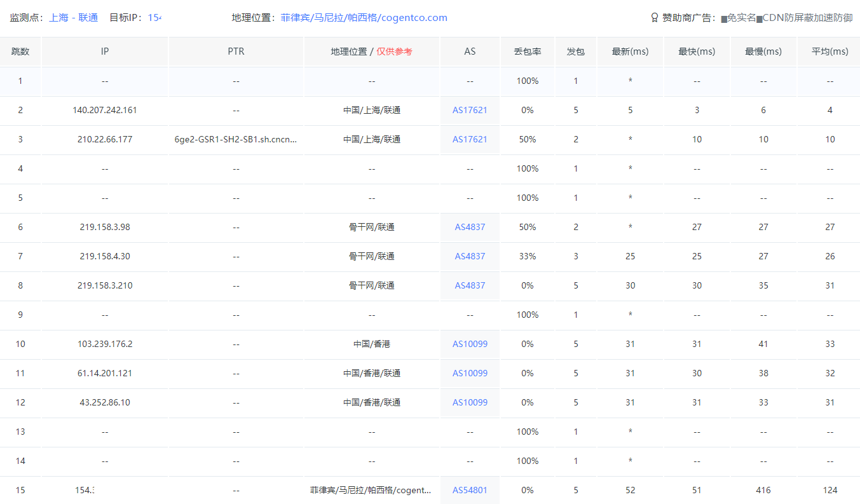Click the 33% packet loss value
This screenshot has width=860, height=504.
pos(528,256)
